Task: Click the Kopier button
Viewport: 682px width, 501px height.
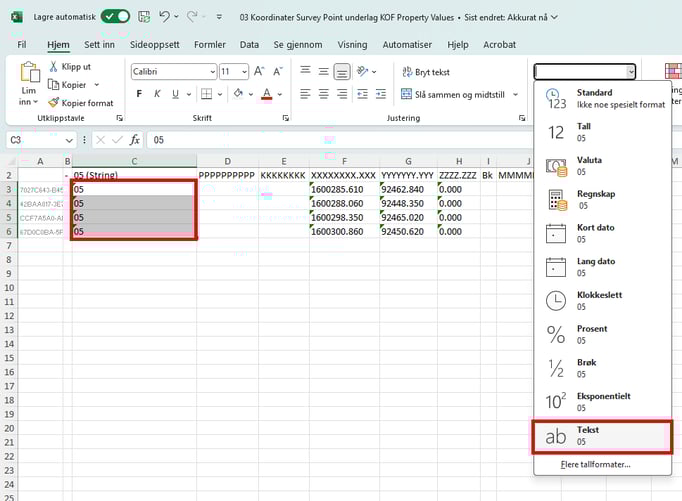Action: (x=67, y=85)
